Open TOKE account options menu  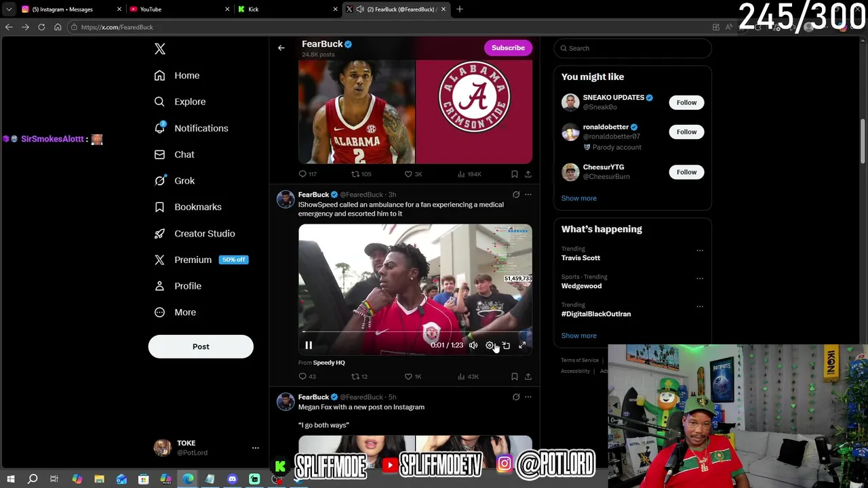(x=255, y=448)
